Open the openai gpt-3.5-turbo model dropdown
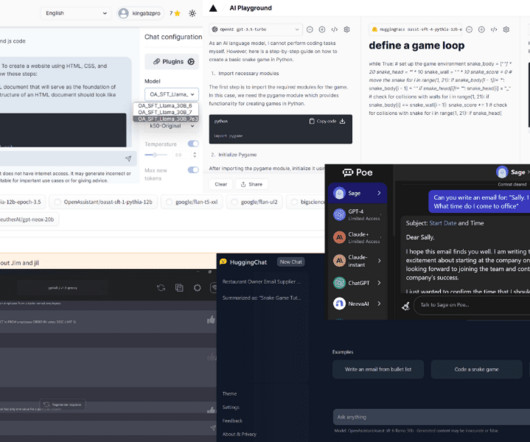 tap(255, 29)
